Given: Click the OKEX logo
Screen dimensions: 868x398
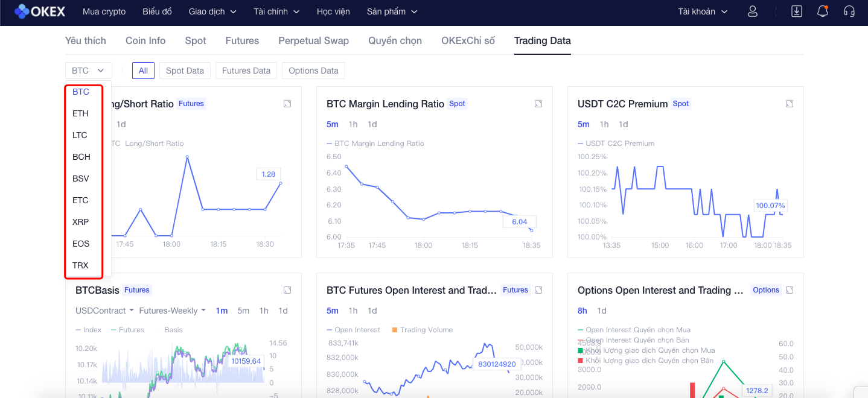Looking at the screenshot, I should pyautogui.click(x=40, y=11).
